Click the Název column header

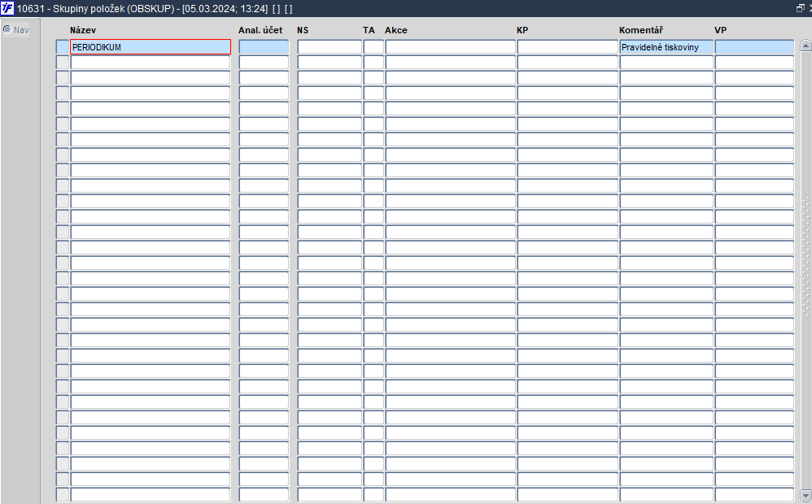83,30
